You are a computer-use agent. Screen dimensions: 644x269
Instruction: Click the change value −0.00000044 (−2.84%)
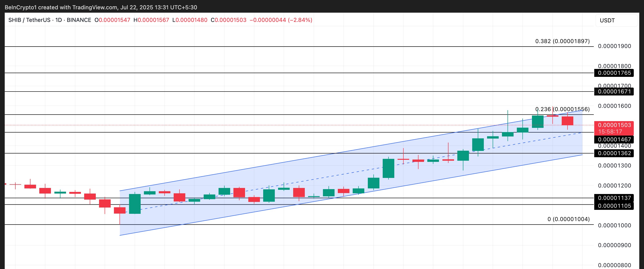click(x=281, y=20)
